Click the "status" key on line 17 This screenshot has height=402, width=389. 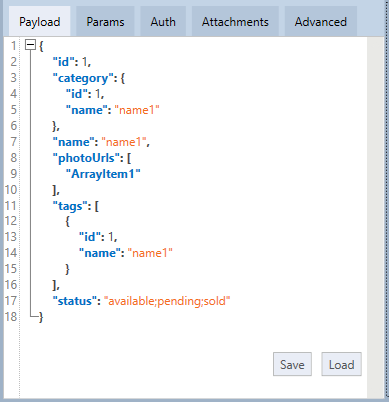tap(75, 301)
